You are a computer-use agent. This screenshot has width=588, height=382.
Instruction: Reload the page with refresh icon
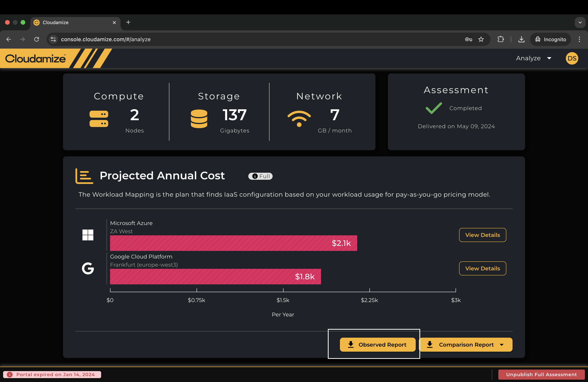click(37, 39)
